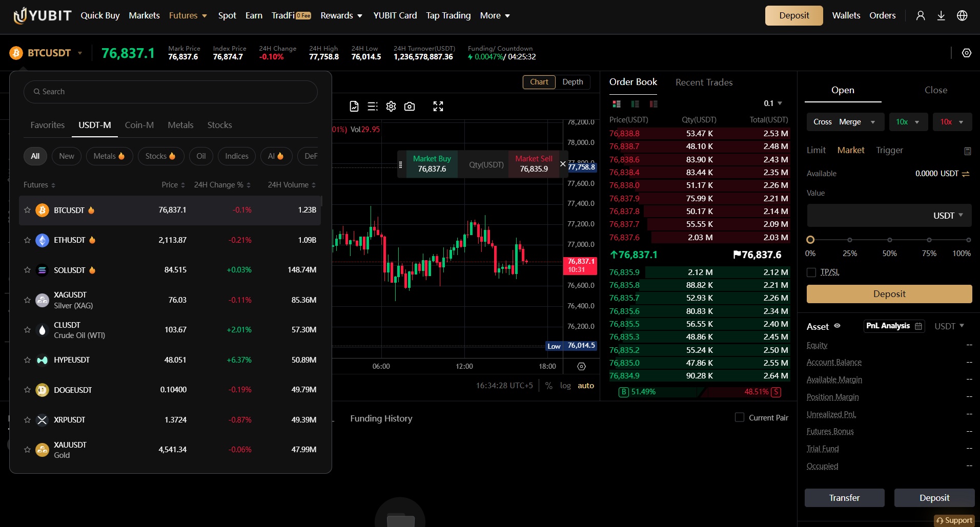980x527 pixels.
Task: Switch to the Favorites tab
Action: [48, 125]
